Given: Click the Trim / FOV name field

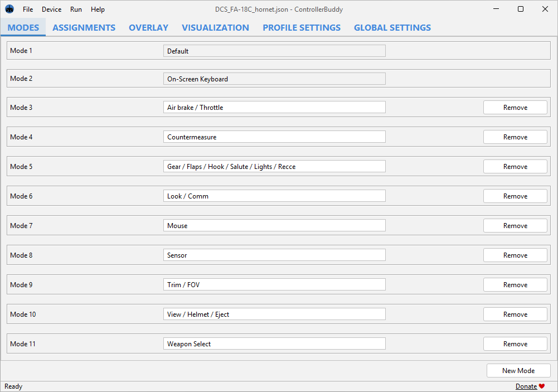Looking at the screenshot, I should coord(274,285).
